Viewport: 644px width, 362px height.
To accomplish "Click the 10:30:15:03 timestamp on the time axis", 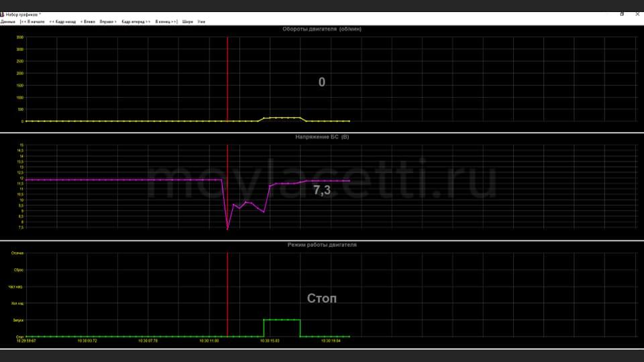I will tap(271, 341).
